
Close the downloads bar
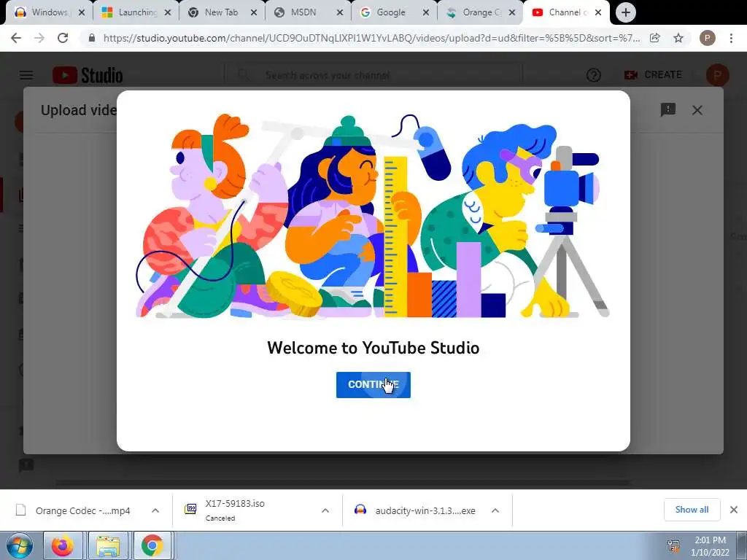click(734, 510)
